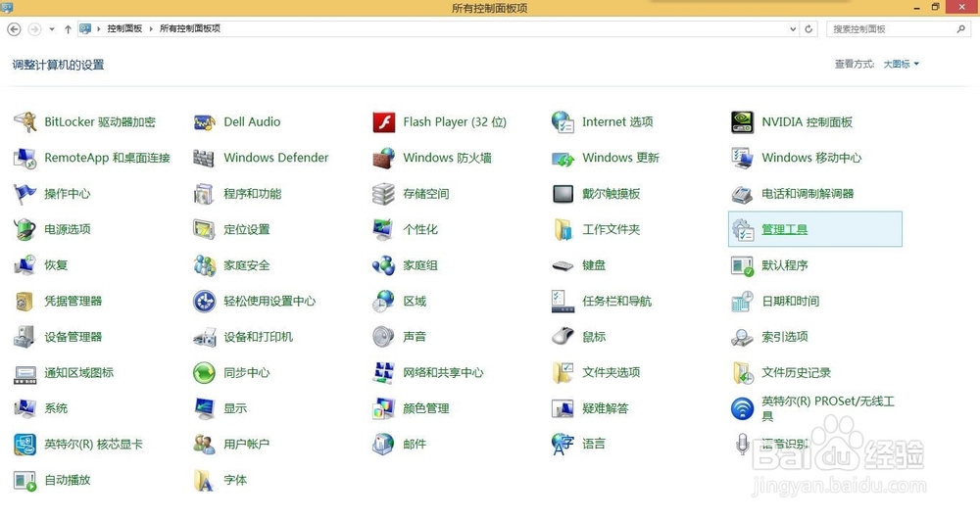Image resolution: width=980 pixels, height=519 pixels.
Task: Click the 语言 link
Action: click(x=594, y=444)
